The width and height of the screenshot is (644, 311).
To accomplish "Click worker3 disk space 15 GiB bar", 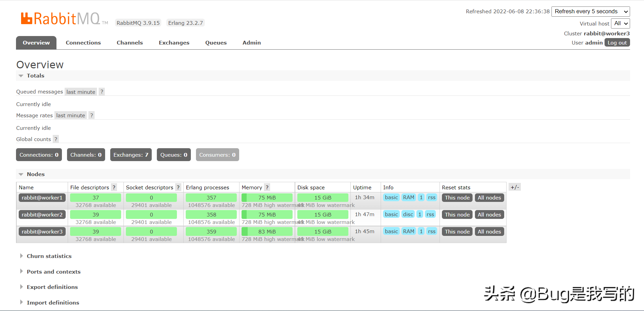I will pyautogui.click(x=323, y=231).
